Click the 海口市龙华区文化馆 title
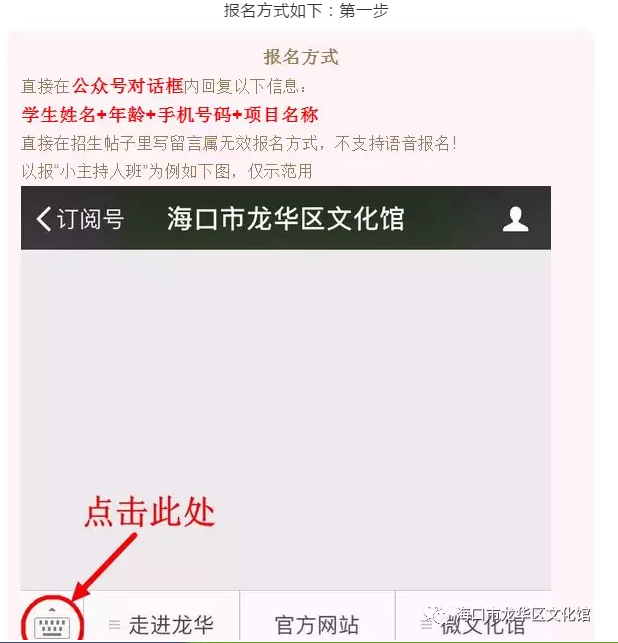The image size is (618, 643). (x=285, y=219)
